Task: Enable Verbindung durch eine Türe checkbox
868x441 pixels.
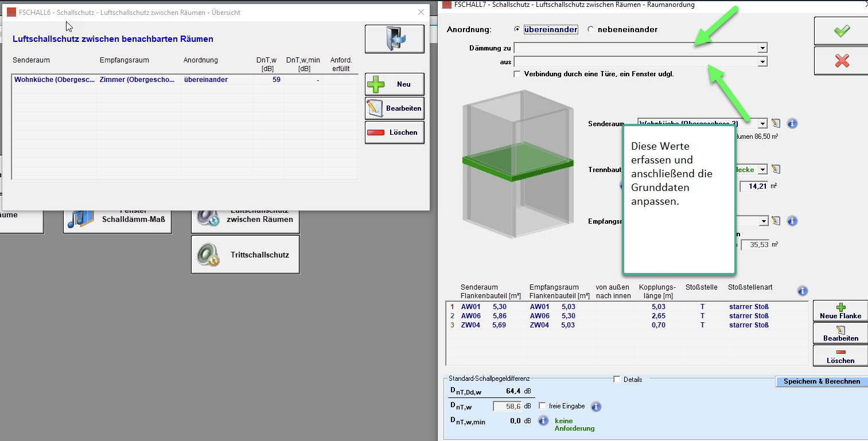Action: click(x=517, y=74)
